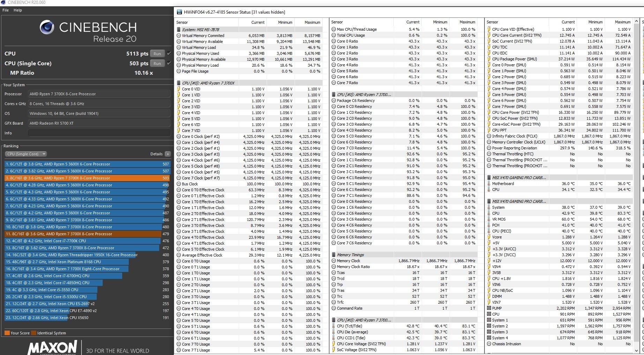This screenshot has width=644, height=355.
Task: Click the Cinebench logo sphere icon
Action: click(47, 27)
